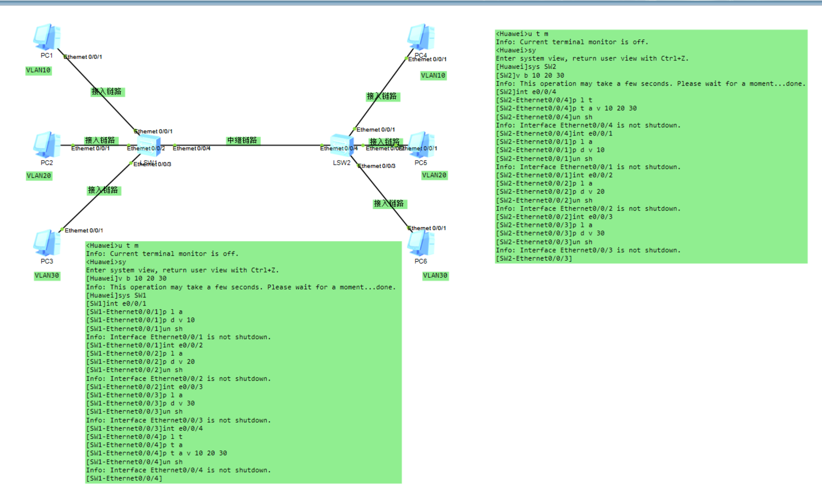This screenshot has width=822, height=504.
Task: Select the 接入链路 label on PC6 link
Action: point(389,204)
